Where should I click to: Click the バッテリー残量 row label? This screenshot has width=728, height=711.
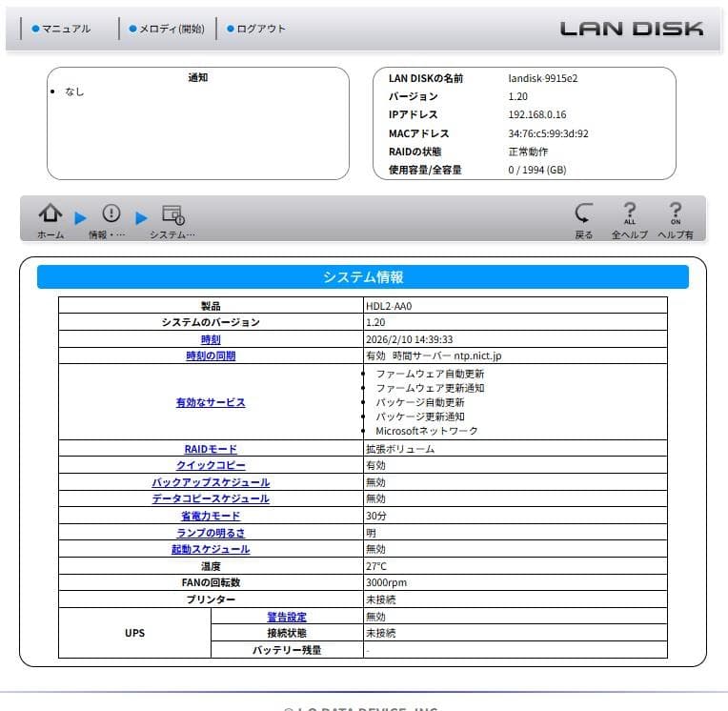click(287, 650)
